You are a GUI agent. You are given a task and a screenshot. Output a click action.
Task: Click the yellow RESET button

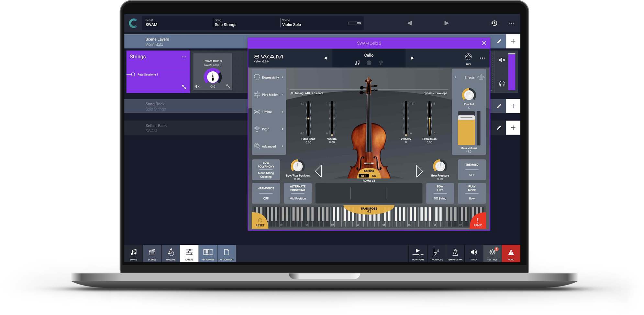(260, 221)
